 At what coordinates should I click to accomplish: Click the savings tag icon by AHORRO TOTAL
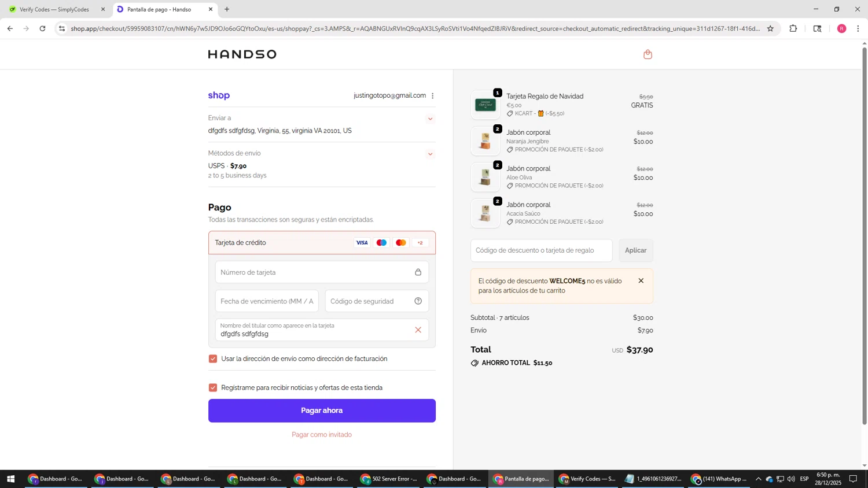475,363
